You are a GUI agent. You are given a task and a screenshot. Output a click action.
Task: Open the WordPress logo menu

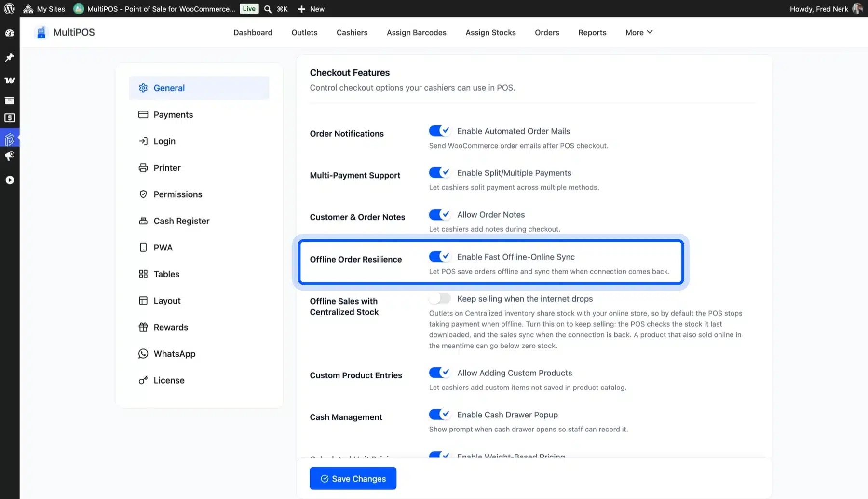point(9,9)
